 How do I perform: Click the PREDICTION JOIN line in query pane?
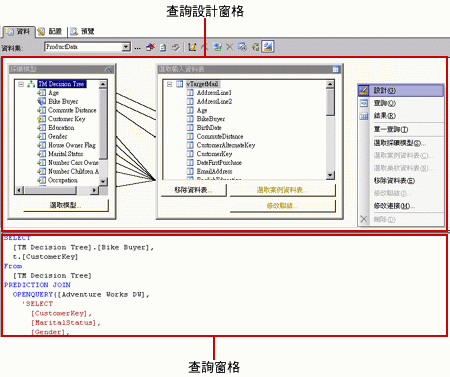click(37, 285)
